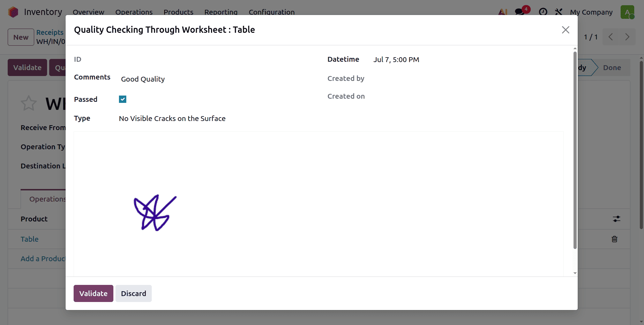This screenshot has height=325, width=644.
Task: Open the Products menu
Action: pyautogui.click(x=178, y=12)
